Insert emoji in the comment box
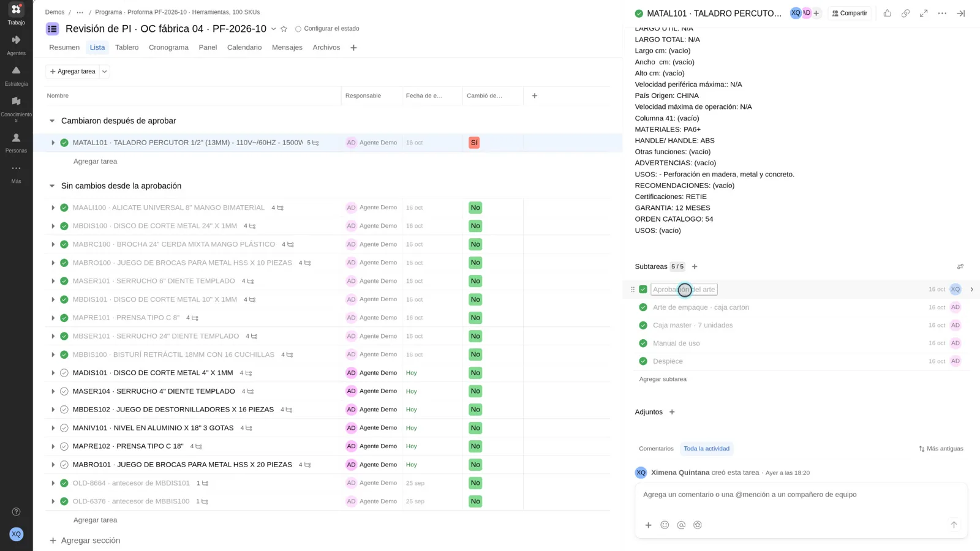The width and height of the screenshot is (980, 551). [x=665, y=525]
